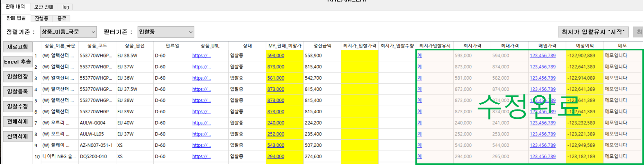Select the 553,900 정산금액 cell

(322, 56)
